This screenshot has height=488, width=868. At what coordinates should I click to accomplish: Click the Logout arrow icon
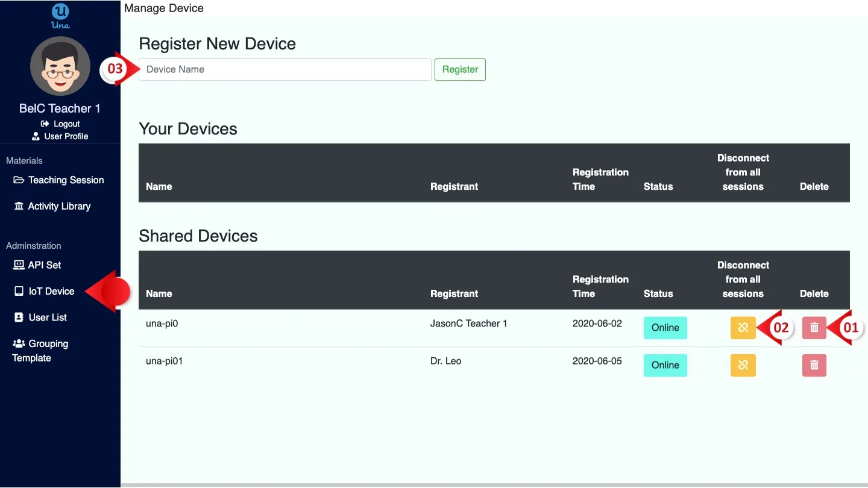point(45,124)
